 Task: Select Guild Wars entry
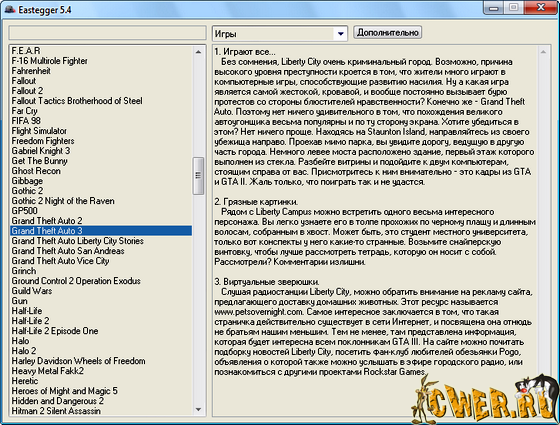click(101, 291)
